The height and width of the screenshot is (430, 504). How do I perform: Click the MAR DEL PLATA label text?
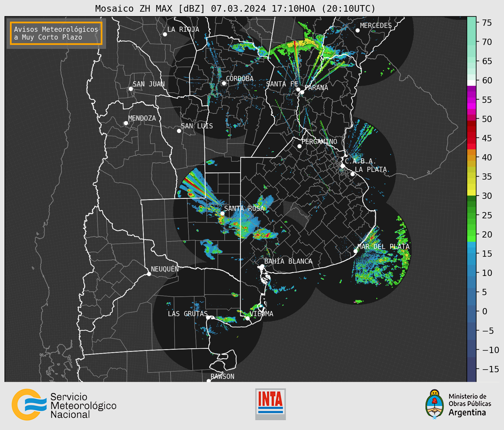[384, 247]
